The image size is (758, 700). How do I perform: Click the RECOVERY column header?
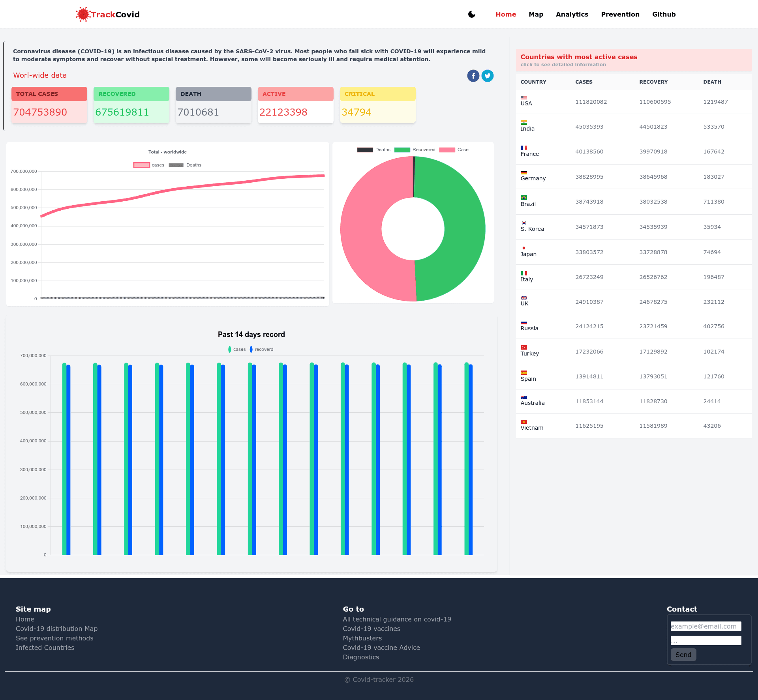click(653, 82)
